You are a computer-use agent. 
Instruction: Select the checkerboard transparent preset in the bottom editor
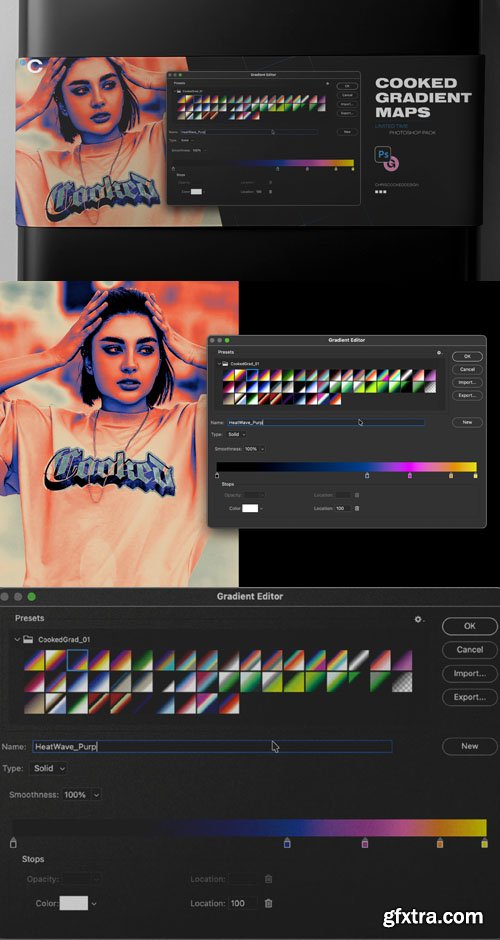point(402,682)
